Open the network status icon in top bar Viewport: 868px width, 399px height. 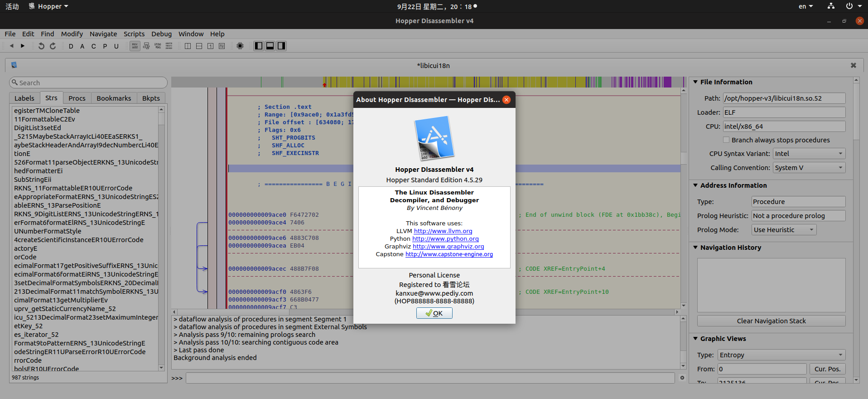(831, 6)
